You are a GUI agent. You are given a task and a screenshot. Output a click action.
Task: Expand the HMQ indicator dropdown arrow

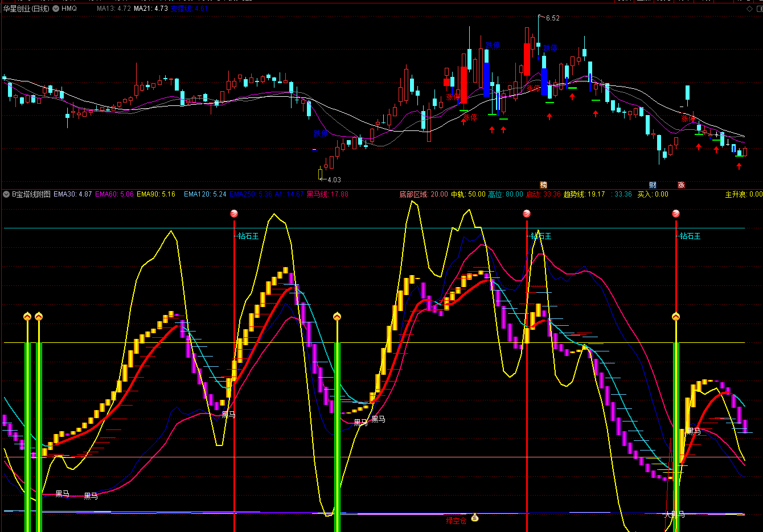pyautogui.click(x=56, y=9)
